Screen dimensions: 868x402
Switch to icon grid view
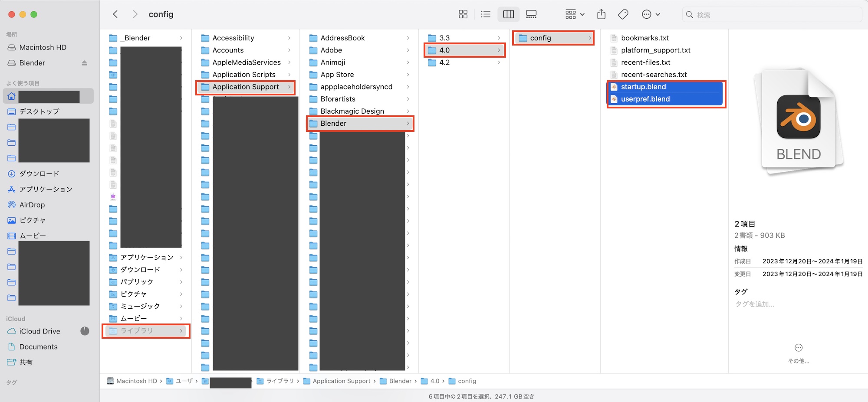tap(463, 14)
